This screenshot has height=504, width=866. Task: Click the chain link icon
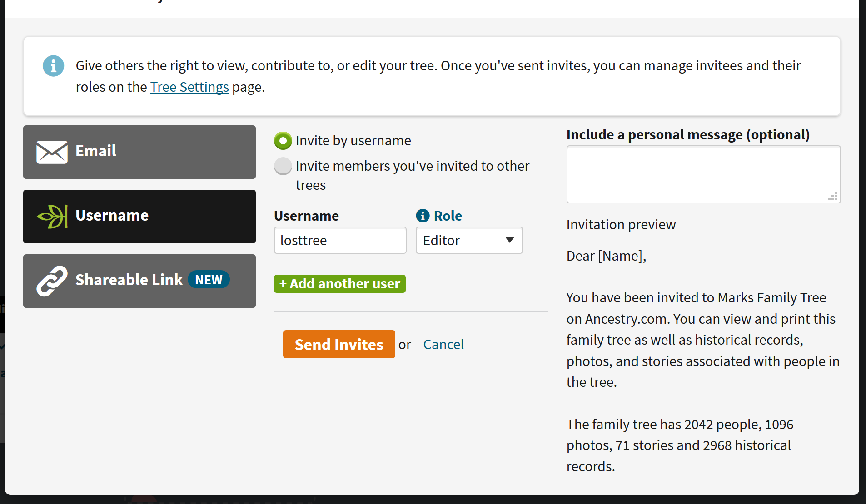tap(52, 281)
